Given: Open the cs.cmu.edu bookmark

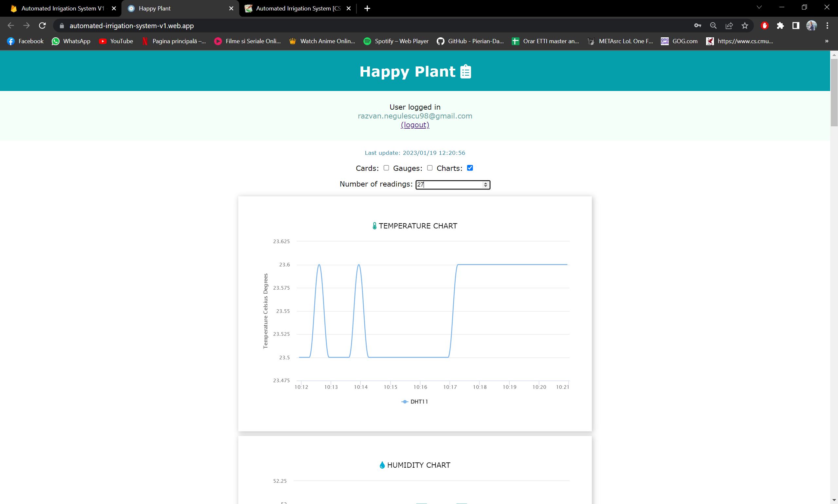Looking at the screenshot, I should pyautogui.click(x=739, y=41).
